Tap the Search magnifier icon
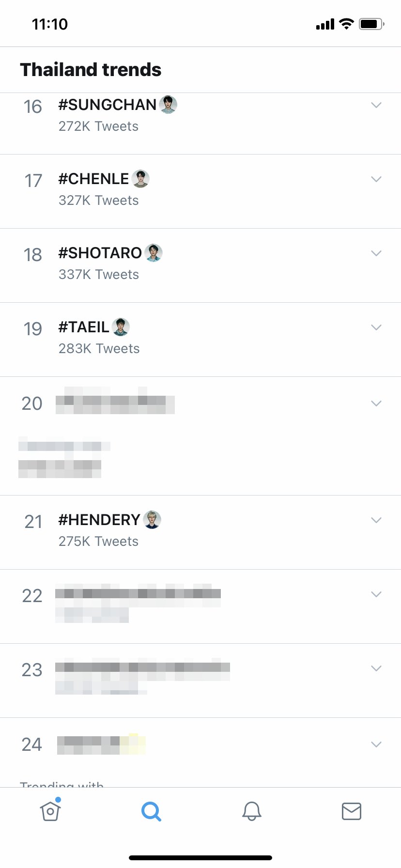This screenshot has width=401, height=868. [x=151, y=811]
